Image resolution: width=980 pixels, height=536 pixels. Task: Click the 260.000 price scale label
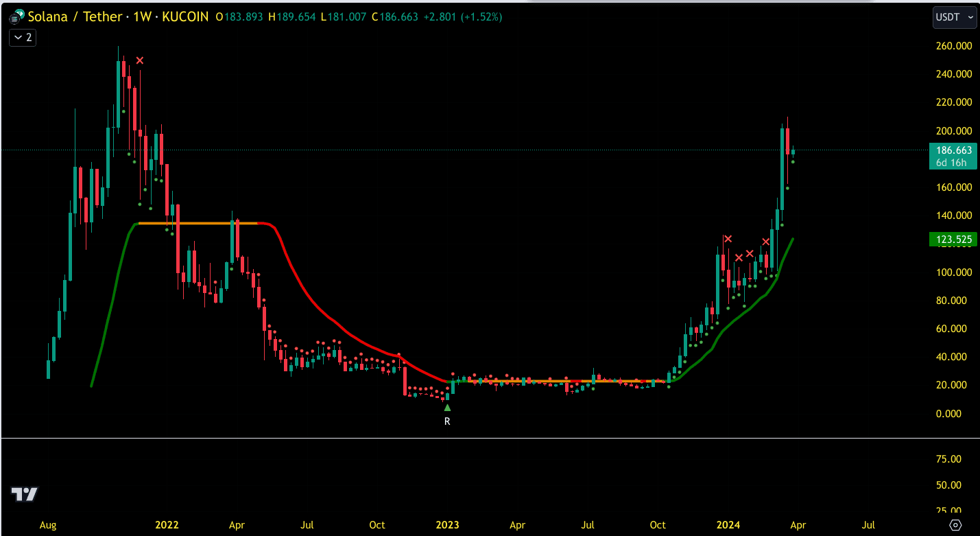click(954, 46)
